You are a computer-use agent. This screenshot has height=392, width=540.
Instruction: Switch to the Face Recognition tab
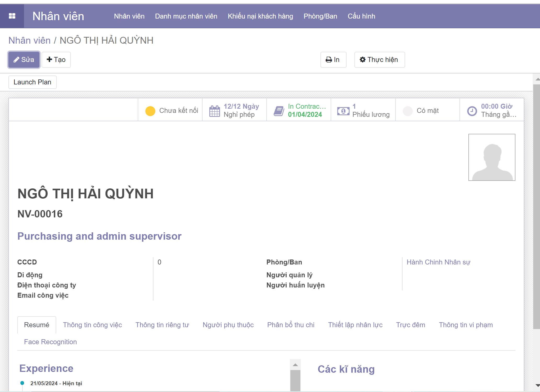(x=50, y=342)
